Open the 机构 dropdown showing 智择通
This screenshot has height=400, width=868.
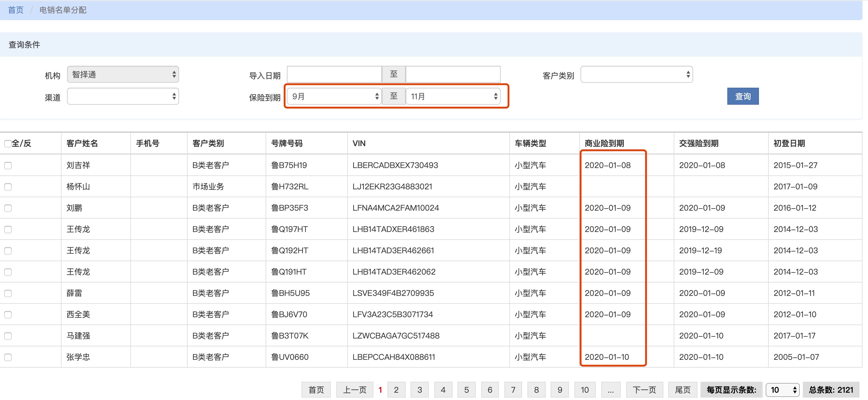[123, 74]
